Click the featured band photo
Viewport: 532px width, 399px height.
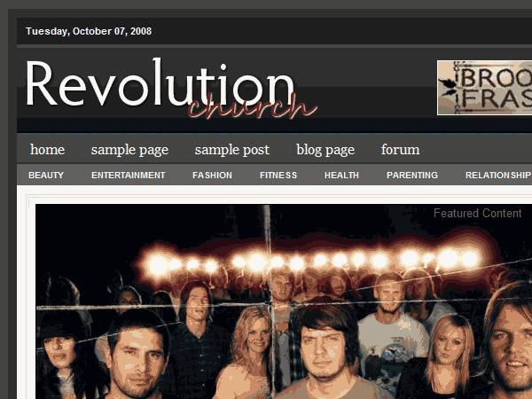(x=284, y=301)
